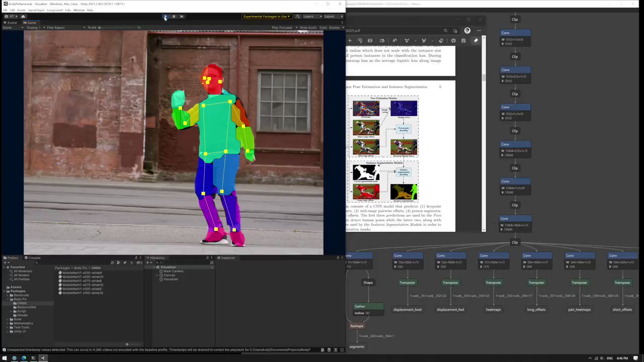Pause playback in Unity toolbar
Screen dimensions: 644x362
coord(174,17)
